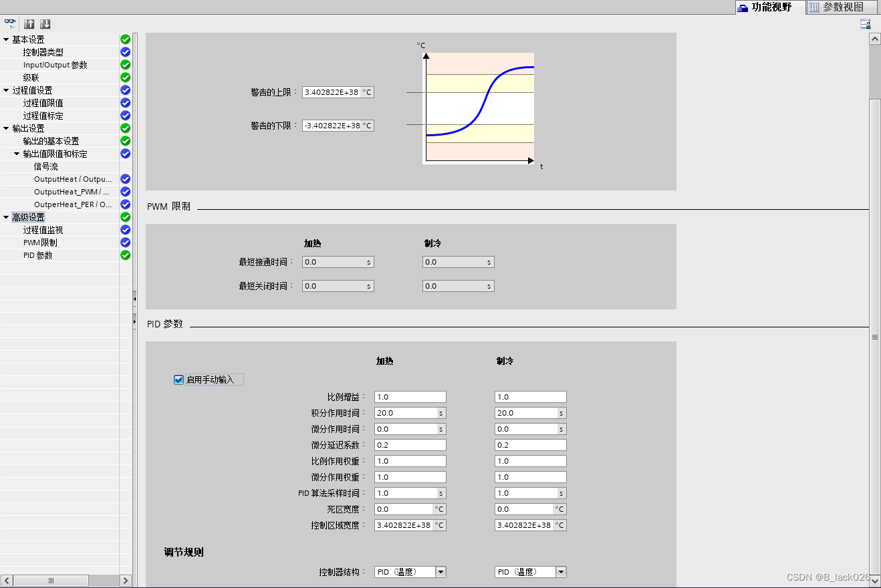Select 过程值监视 tree entry
The image size is (881, 588).
(43, 230)
